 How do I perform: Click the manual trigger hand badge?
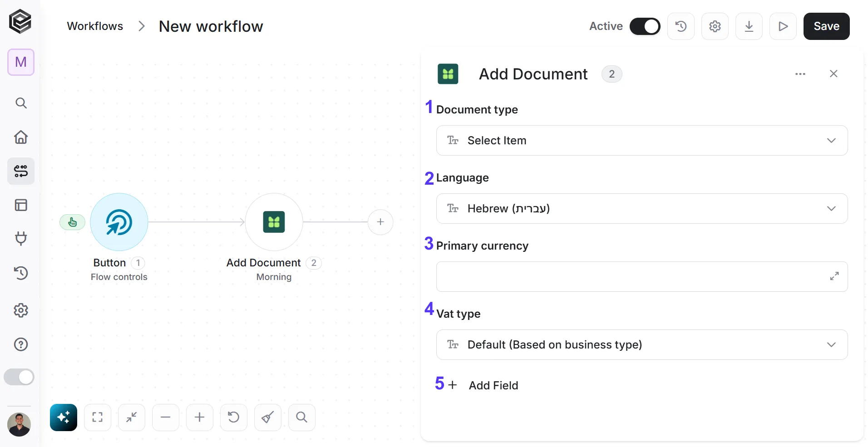[x=72, y=222]
